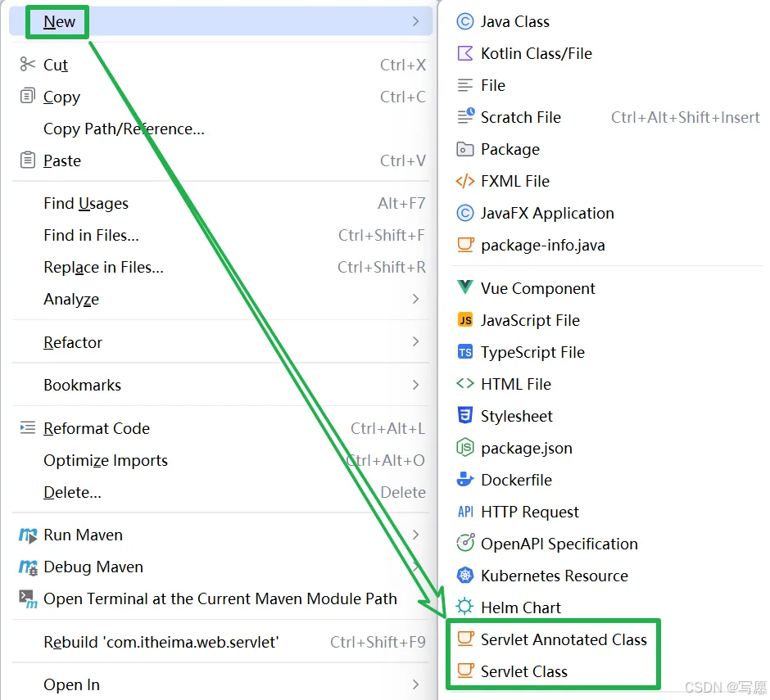Click the Ctrl+Shift+F shortcut text

pyautogui.click(x=382, y=236)
